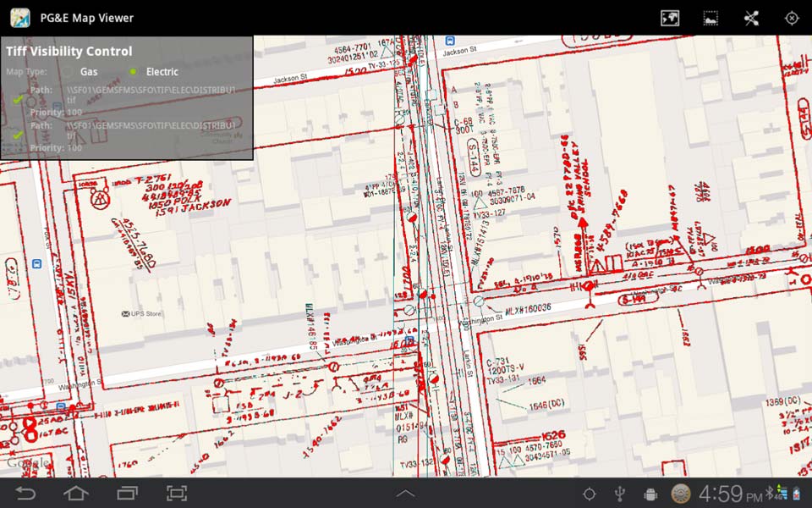Tap the MLX#160036 map annotation
Viewport: 812px width, 508px height.
528,310
